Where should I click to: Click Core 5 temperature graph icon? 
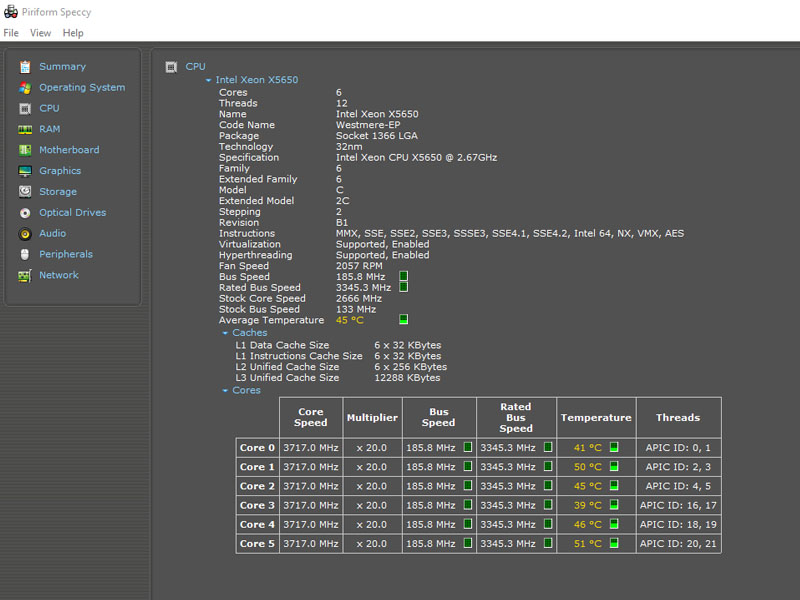614,543
